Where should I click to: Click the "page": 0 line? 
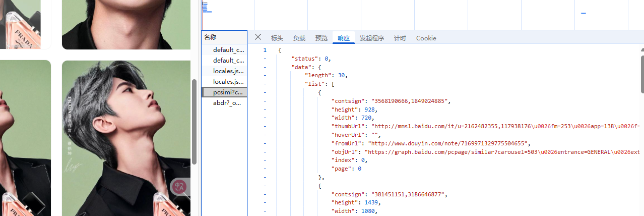coord(346,169)
